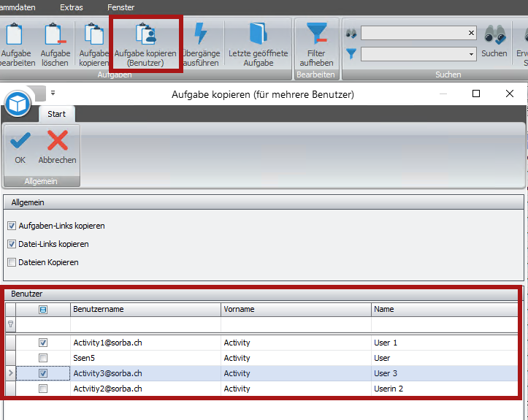This screenshot has height=420, width=528.
Task: Toggle Datei-Links kopieren checkbox
Action: (12, 244)
